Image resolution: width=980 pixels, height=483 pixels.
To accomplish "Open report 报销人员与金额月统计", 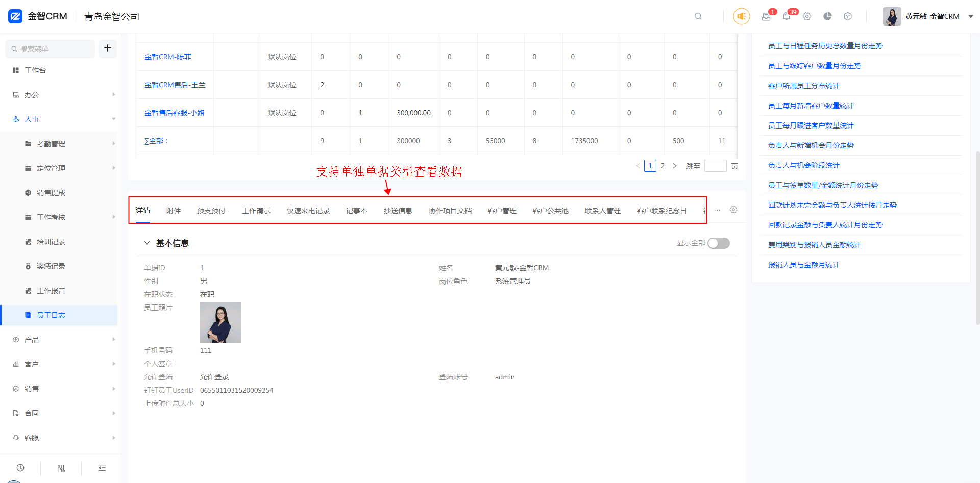I will click(804, 265).
